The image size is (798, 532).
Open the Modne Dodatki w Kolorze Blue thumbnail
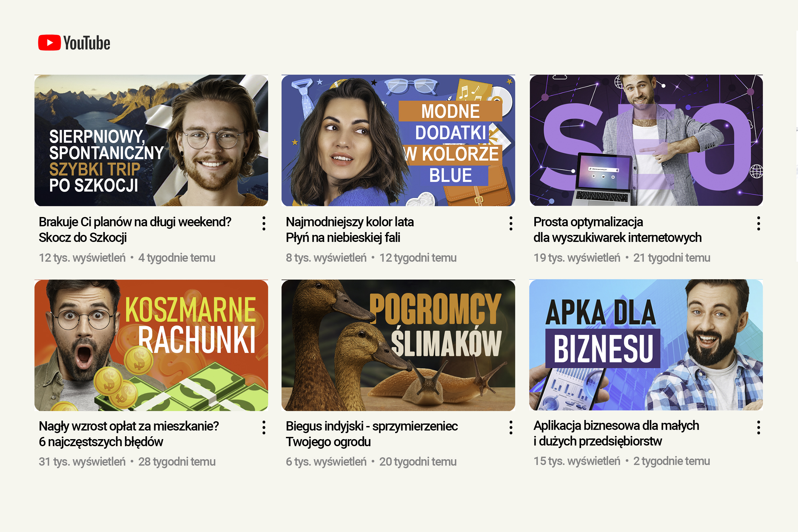click(x=398, y=140)
